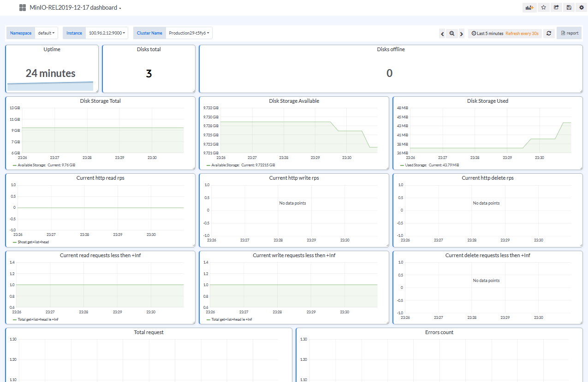The image size is (588, 382).
Task: Expand the Namespace 'default' dropdown
Action: (47, 33)
